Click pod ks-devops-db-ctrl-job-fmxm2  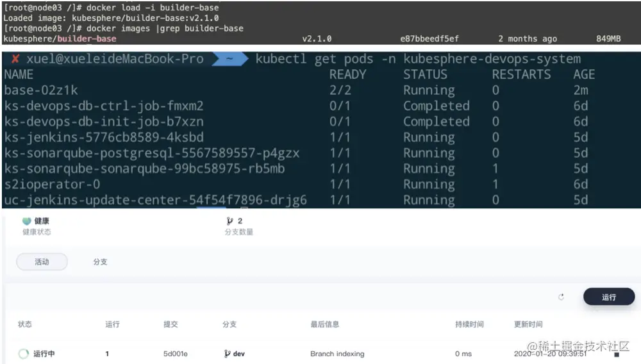104,106
